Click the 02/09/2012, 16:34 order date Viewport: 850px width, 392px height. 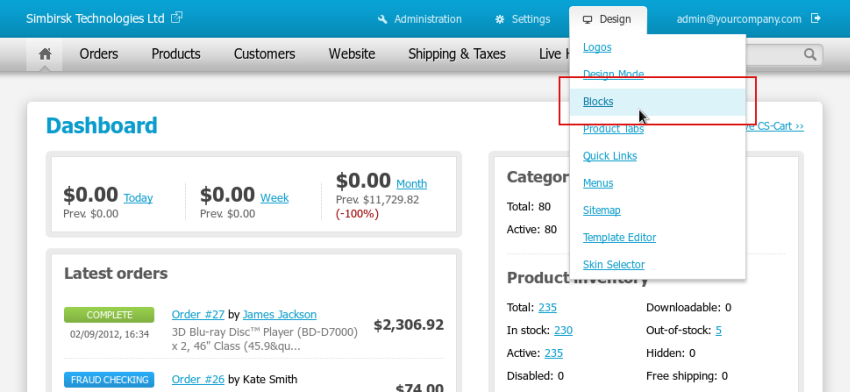click(109, 334)
